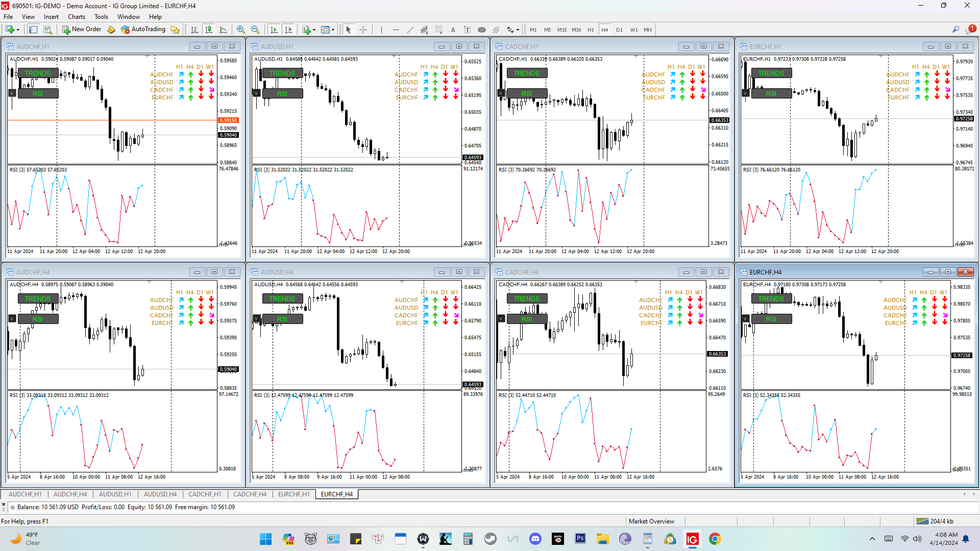This screenshot has width=980, height=551.
Task: Select the Draw Trendline tool
Action: coord(410,30)
